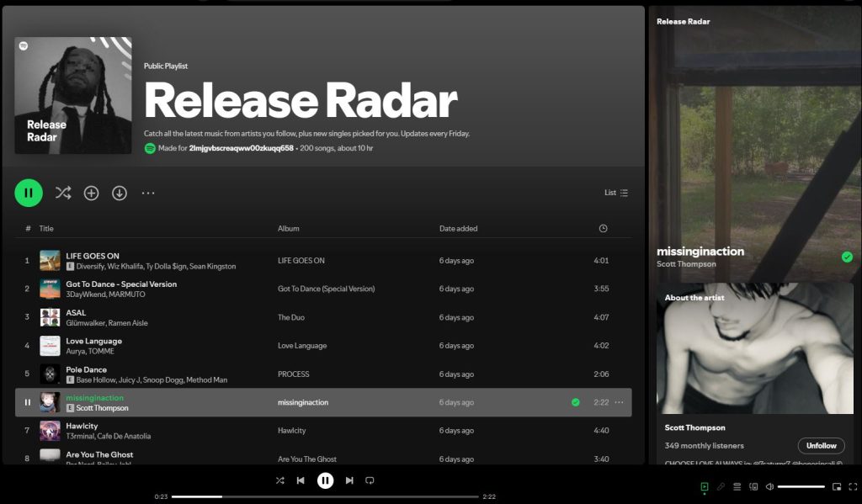
Task: Click Scott Thompson name in About the artist
Action: (x=694, y=427)
